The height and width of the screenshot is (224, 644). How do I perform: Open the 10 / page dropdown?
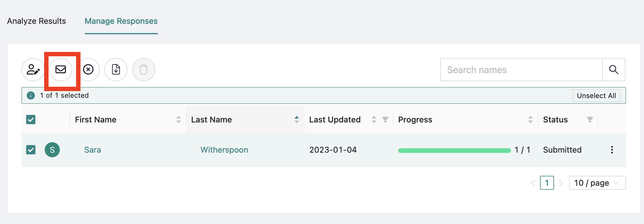tap(597, 183)
